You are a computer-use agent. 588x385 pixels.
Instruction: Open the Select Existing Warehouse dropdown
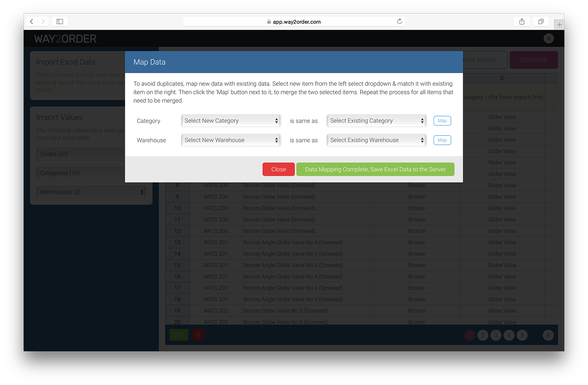click(377, 140)
